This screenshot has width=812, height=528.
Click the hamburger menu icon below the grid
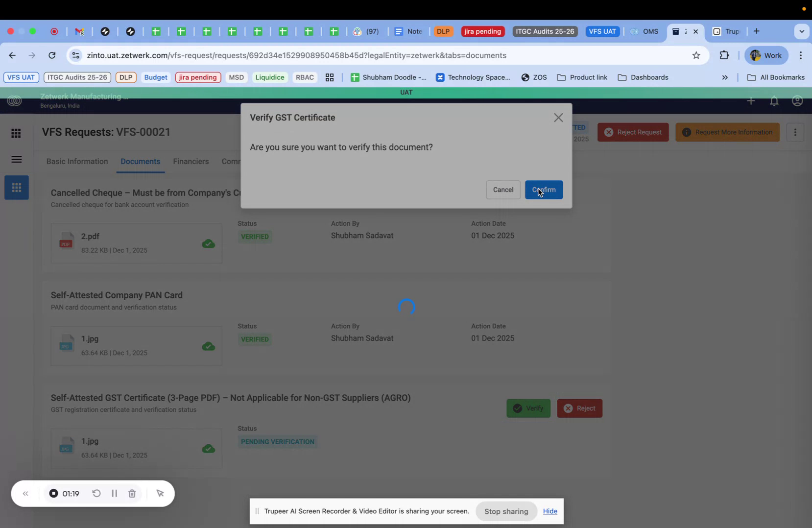16,159
